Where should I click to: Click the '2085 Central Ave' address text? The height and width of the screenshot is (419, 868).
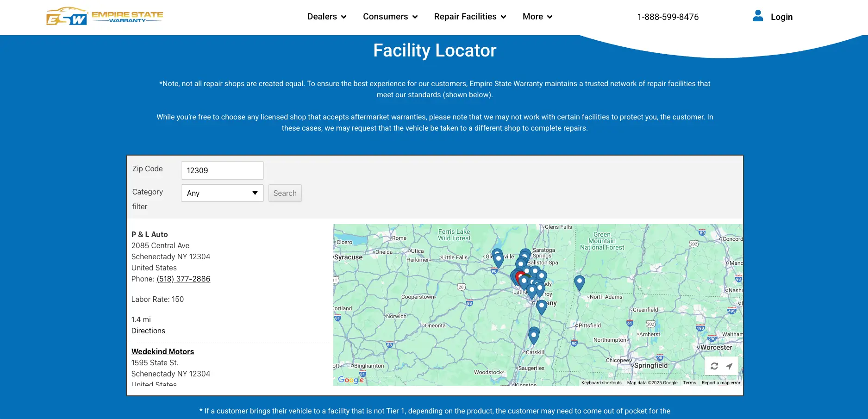click(160, 245)
